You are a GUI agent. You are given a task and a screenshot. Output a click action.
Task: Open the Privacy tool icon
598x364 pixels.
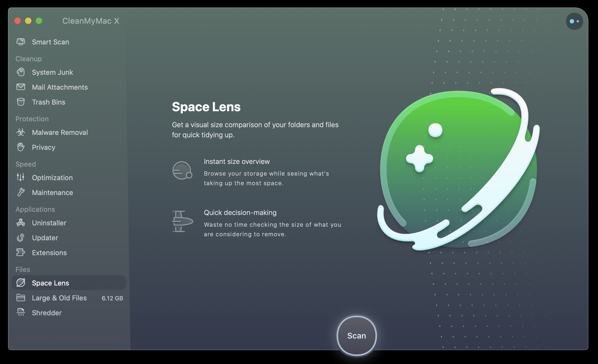pyautogui.click(x=21, y=147)
